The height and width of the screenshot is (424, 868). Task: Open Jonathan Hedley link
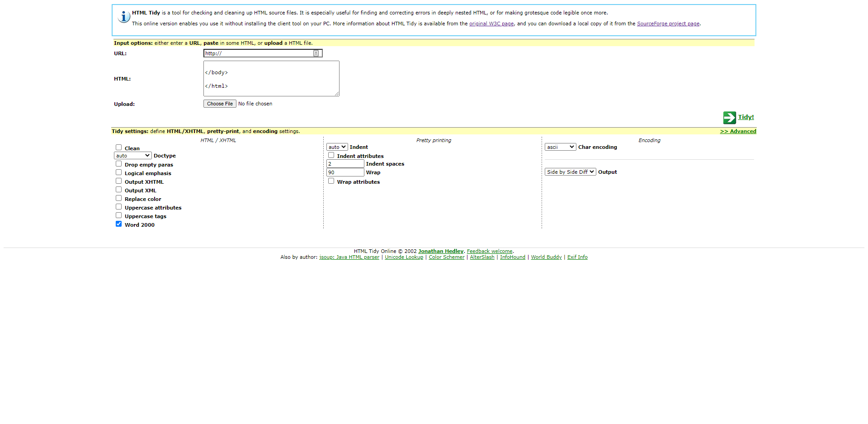pos(441,251)
